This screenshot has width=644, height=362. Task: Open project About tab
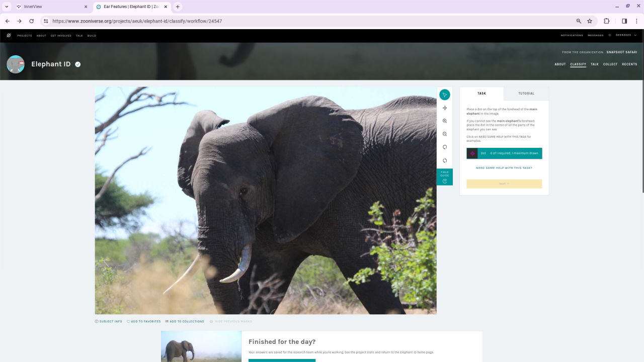pyautogui.click(x=560, y=64)
